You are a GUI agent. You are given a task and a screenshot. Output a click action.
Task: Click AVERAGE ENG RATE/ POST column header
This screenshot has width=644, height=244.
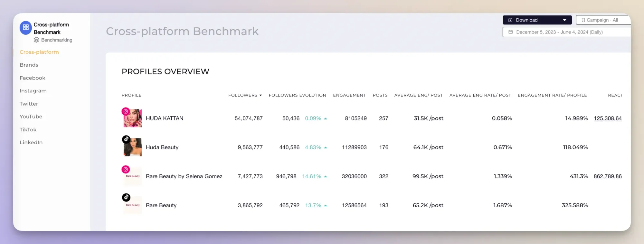coord(480,95)
